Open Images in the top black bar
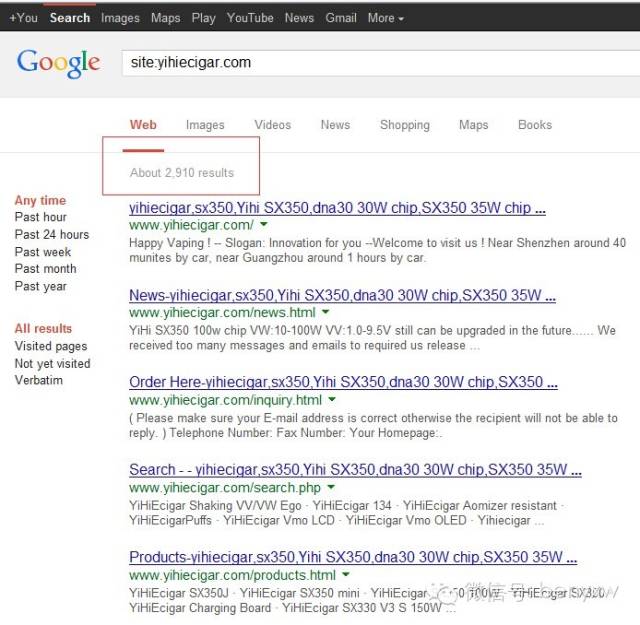The height and width of the screenshot is (625, 640). click(120, 18)
